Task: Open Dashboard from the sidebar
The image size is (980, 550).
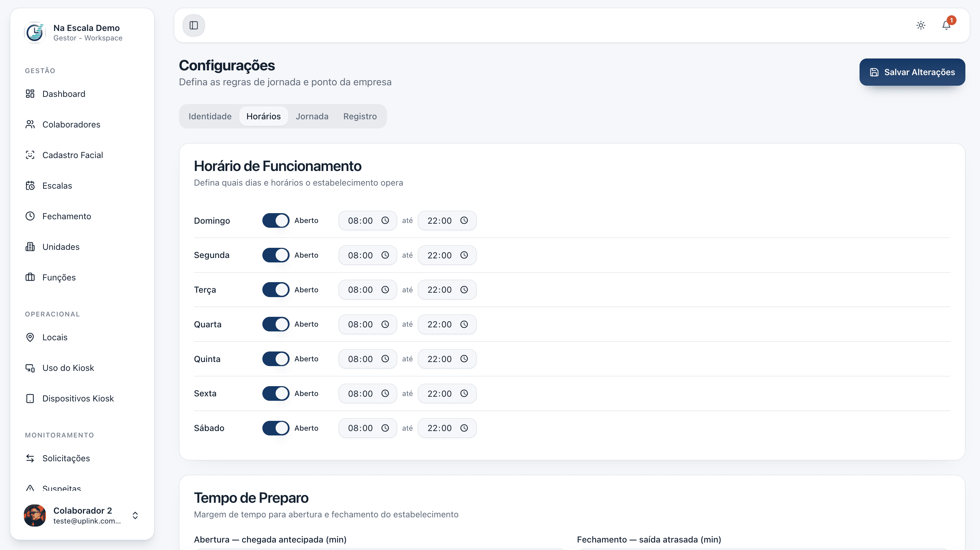Action: pyautogui.click(x=64, y=94)
